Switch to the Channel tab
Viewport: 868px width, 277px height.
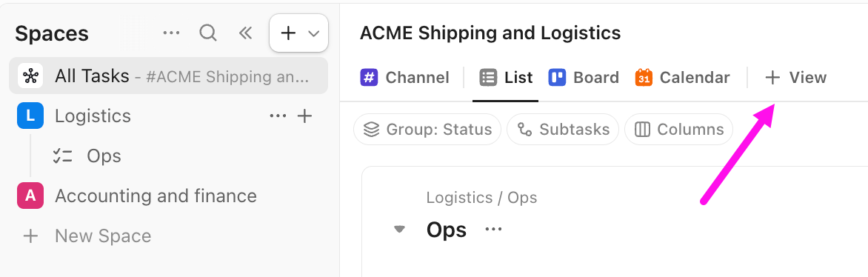tap(404, 77)
